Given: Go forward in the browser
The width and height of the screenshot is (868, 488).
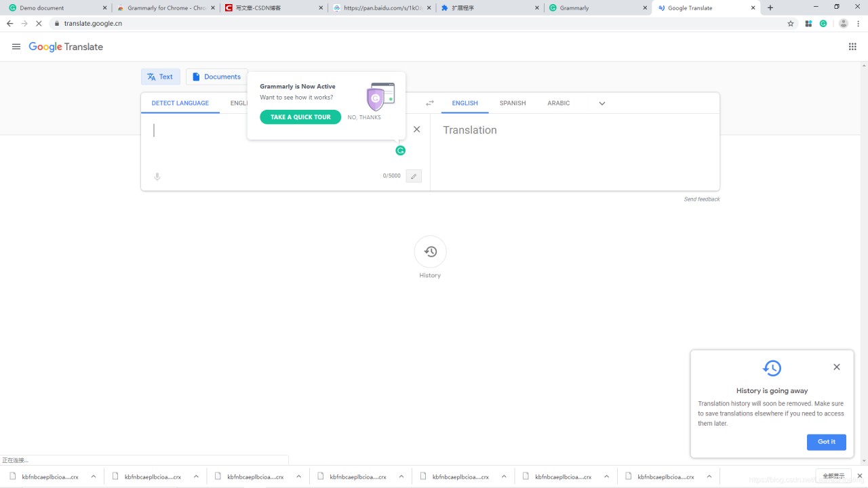Looking at the screenshot, I should [24, 23].
